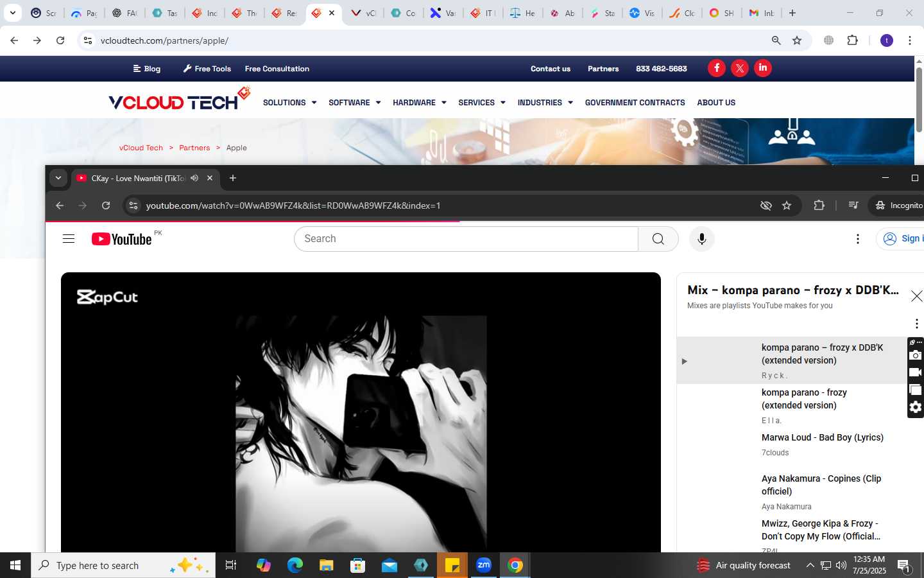Zoom magnifier icon in vcloudtech address bar
Viewport: 924px width, 578px height.
776,40
